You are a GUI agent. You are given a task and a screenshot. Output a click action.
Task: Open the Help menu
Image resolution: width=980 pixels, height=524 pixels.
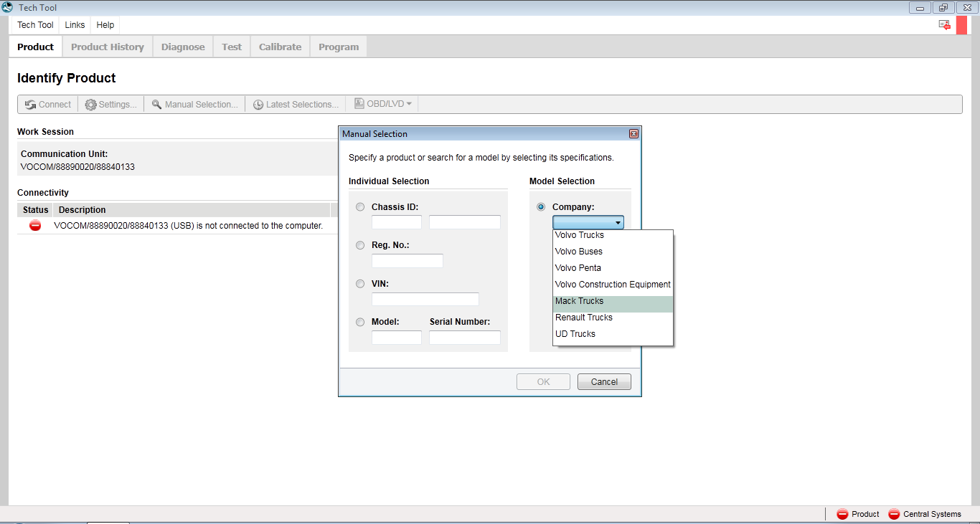[x=105, y=25]
